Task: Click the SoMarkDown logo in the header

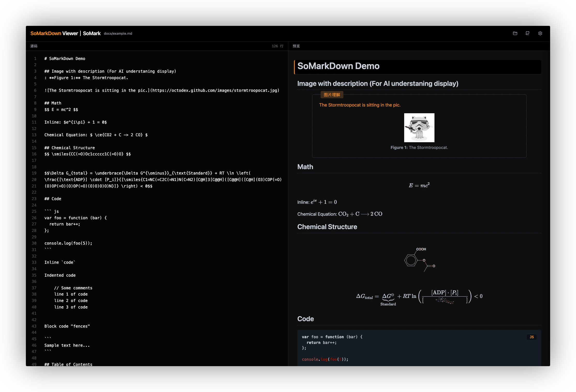Action: (46, 33)
